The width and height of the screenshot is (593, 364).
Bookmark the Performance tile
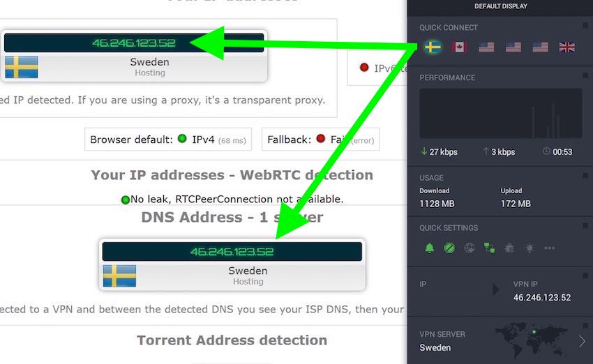point(585,75)
